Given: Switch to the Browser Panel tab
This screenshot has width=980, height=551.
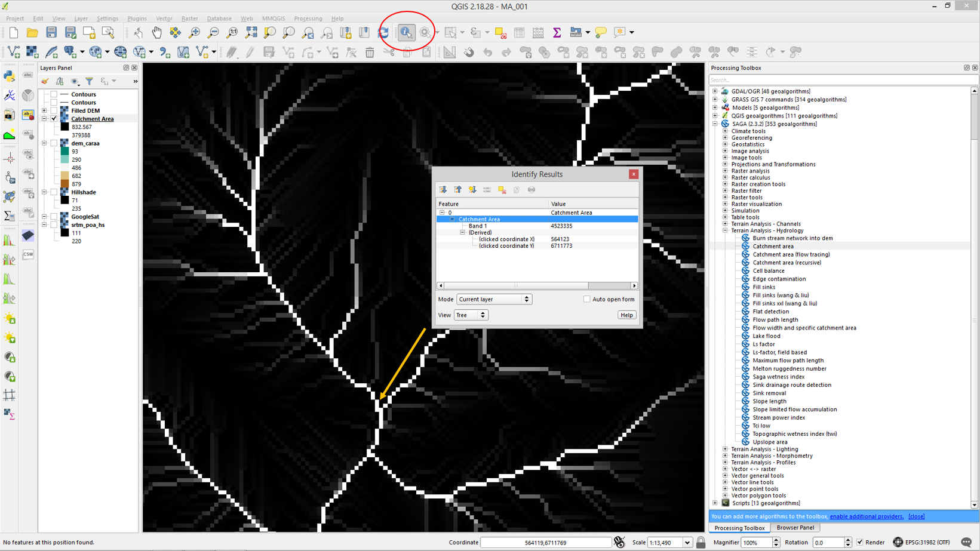Looking at the screenshot, I should 795,528.
